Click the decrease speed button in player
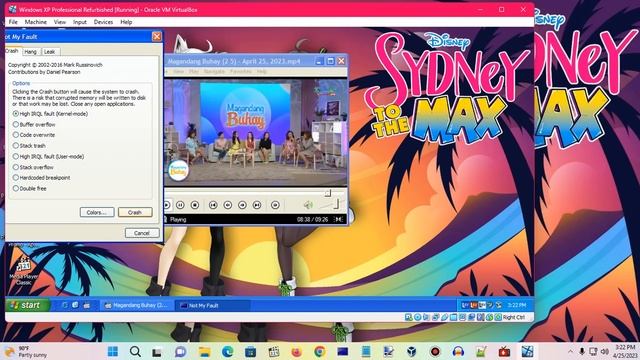Viewport: 640px width, 360px height. 228,205
